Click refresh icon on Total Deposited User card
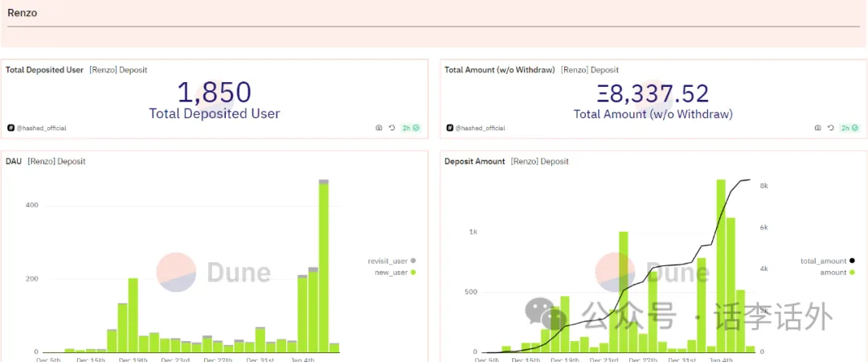This screenshot has height=362, width=868. click(x=392, y=128)
